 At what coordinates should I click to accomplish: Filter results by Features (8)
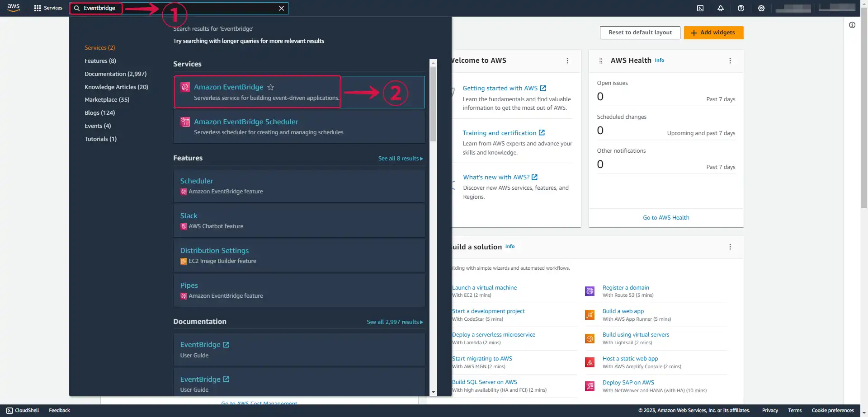(100, 61)
